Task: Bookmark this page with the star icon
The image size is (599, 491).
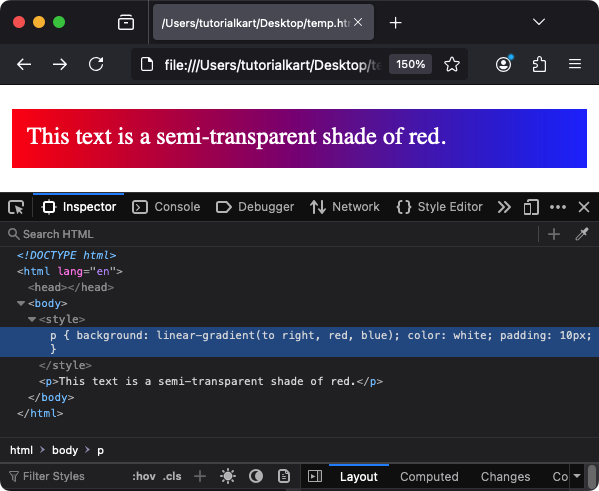Action: (452, 64)
